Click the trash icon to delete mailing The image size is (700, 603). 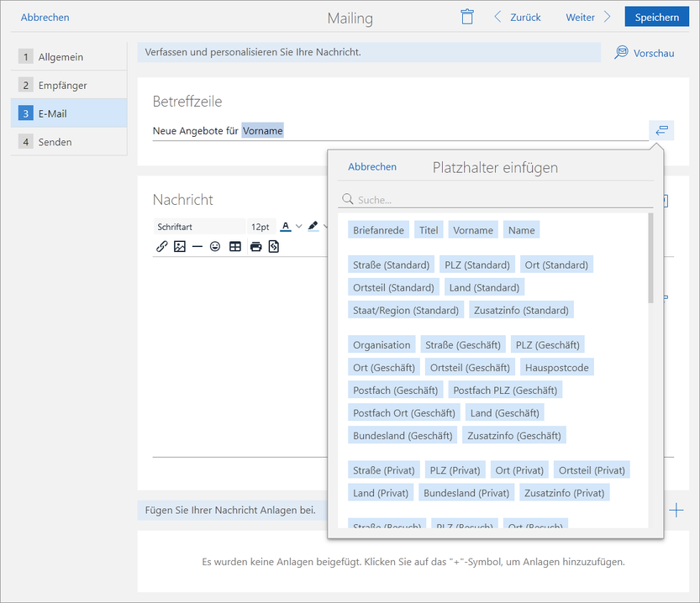click(467, 17)
